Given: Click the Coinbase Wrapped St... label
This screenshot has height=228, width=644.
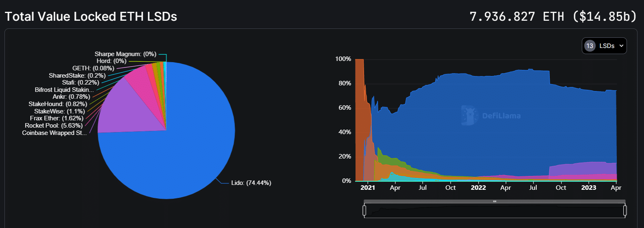Looking at the screenshot, I should 54,133.
